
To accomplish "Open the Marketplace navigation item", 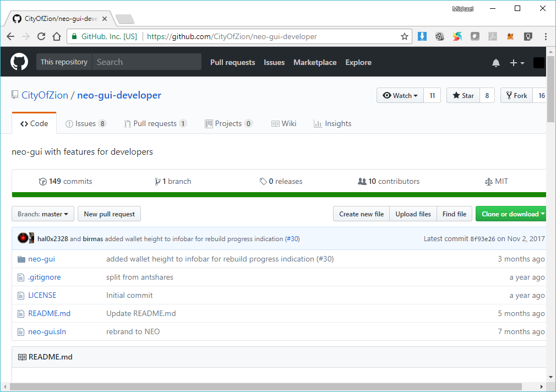I will pos(315,62).
